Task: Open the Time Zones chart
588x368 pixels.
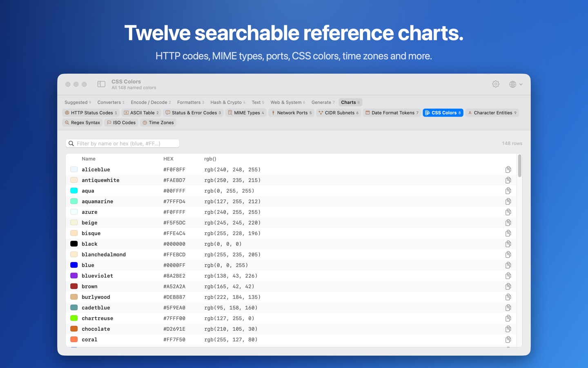Action: tap(158, 123)
